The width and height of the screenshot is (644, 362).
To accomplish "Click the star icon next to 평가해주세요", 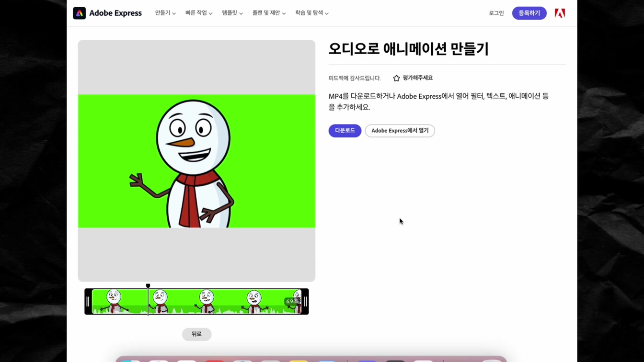I will pos(396,78).
